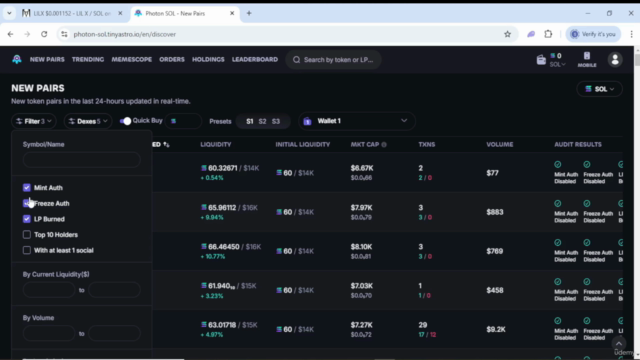Click the search magnifier icon
The height and width of the screenshot is (360, 640).
[x=297, y=60]
